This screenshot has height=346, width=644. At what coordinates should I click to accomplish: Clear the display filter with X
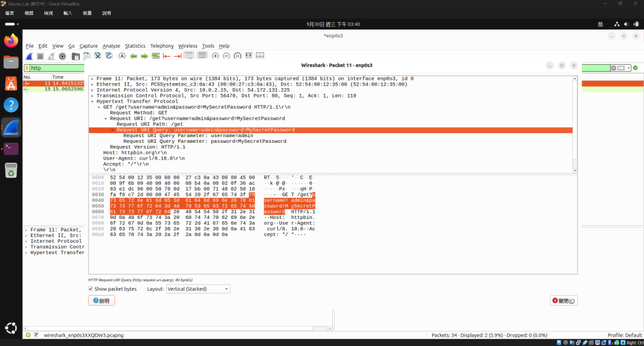(613, 68)
